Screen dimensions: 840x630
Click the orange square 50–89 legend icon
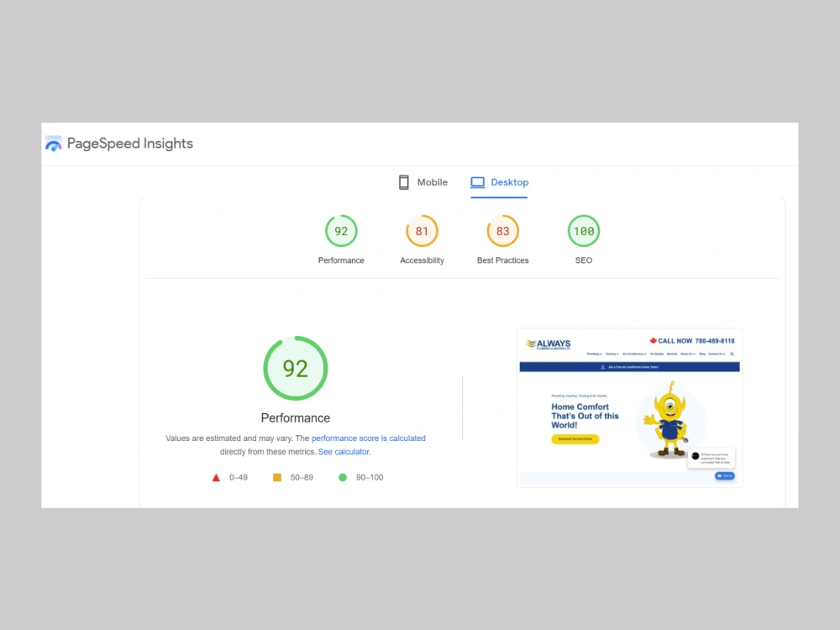pos(277,477)
